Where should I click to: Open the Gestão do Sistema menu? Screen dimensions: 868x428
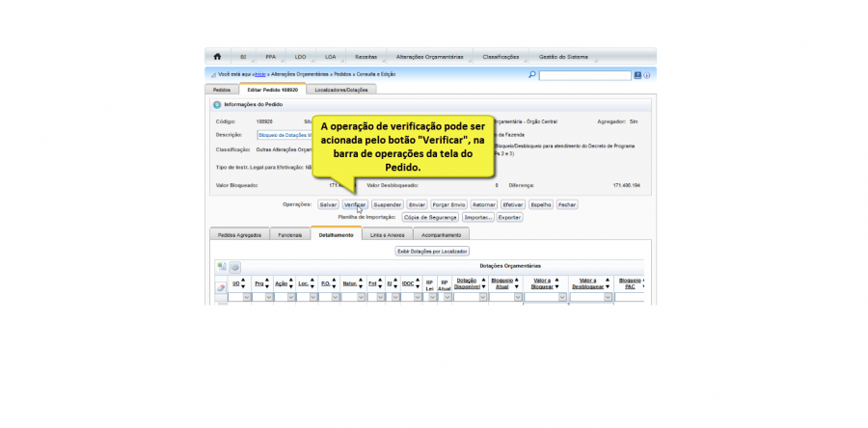coord(563,57)
